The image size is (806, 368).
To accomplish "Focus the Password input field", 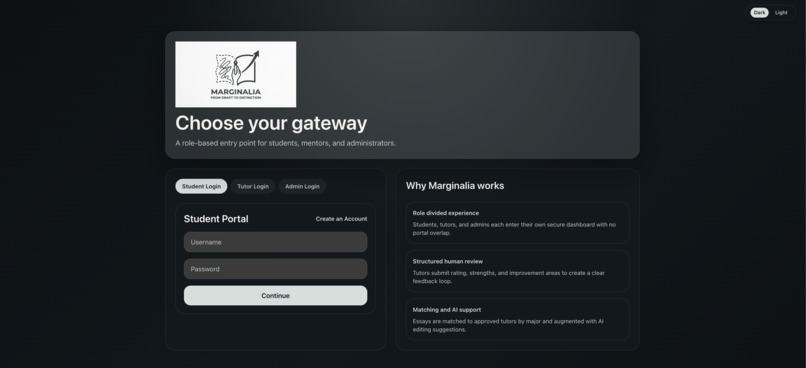I will [x=276, y=269].
